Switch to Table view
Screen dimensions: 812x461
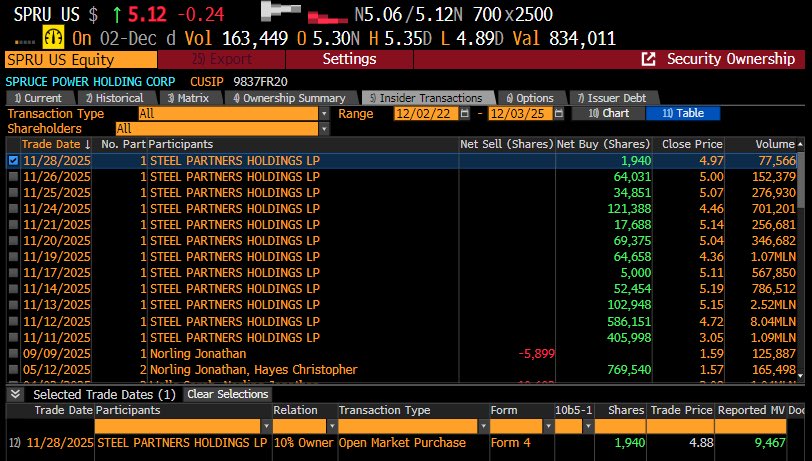(683, 113)
